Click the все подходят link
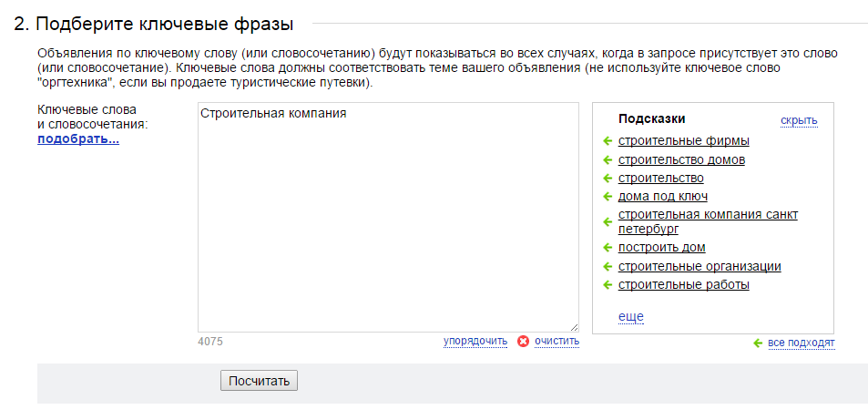Image resolution: width=868 pixels, height=420 pixels. coord(801,343)
